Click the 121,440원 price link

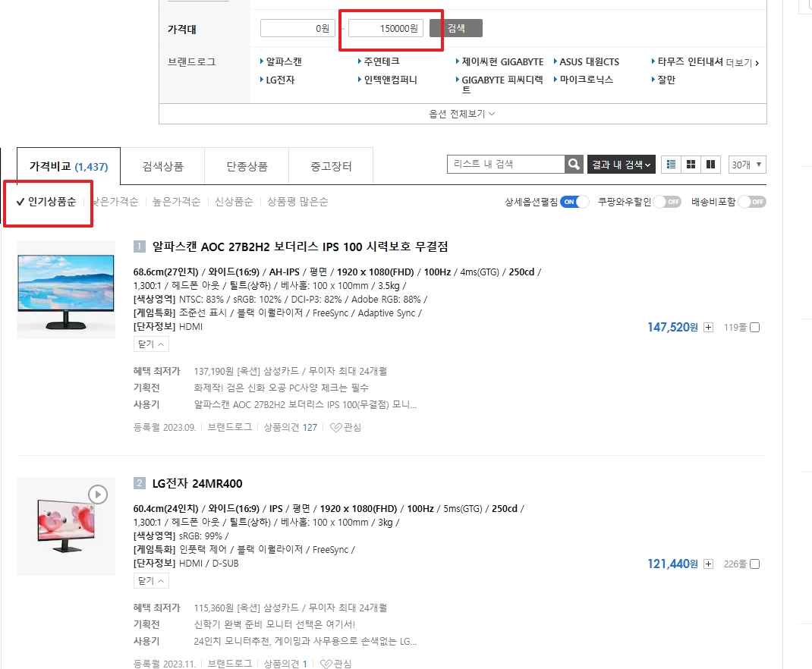(672, 564)
